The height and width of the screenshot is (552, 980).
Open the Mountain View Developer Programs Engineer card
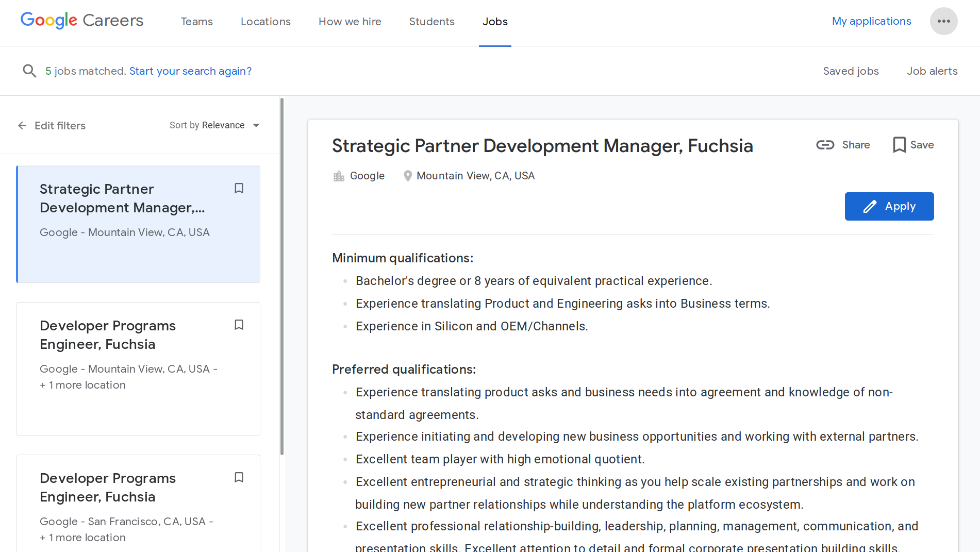tap(138, 369)
